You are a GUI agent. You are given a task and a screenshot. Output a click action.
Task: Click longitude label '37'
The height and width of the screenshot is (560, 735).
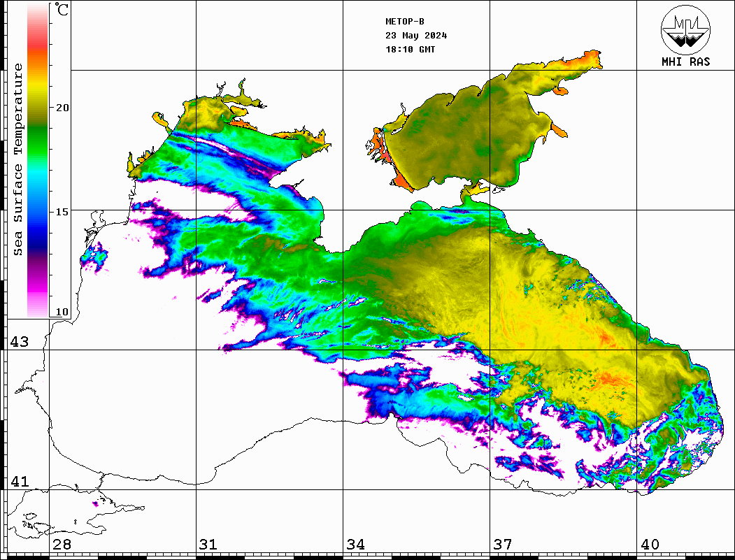[503, 545]
